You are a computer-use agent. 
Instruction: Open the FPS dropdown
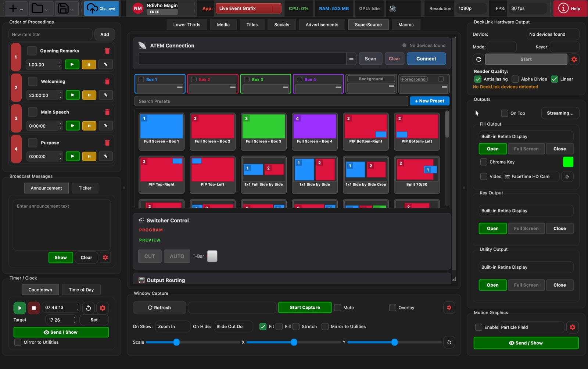pos(527,8)
